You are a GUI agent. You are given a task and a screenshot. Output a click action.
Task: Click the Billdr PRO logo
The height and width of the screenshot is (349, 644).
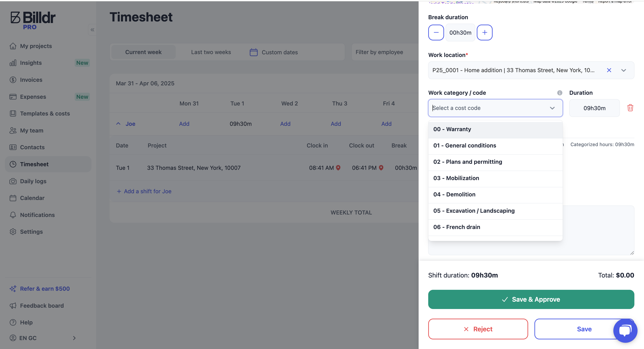pos(33,21)
